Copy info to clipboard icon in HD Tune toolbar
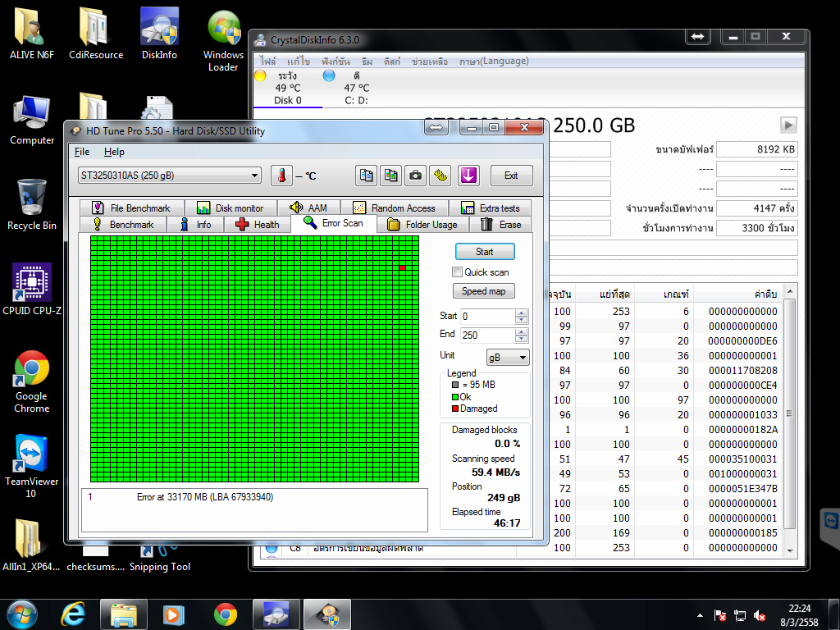This screenshot has height=630, width=840. (x=367, y=176)
